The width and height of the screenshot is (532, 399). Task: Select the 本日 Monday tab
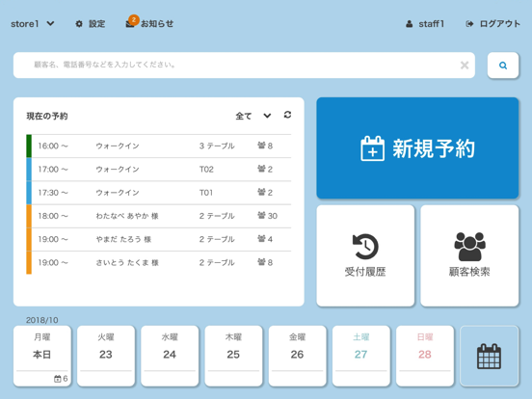(x=42, y=356)
